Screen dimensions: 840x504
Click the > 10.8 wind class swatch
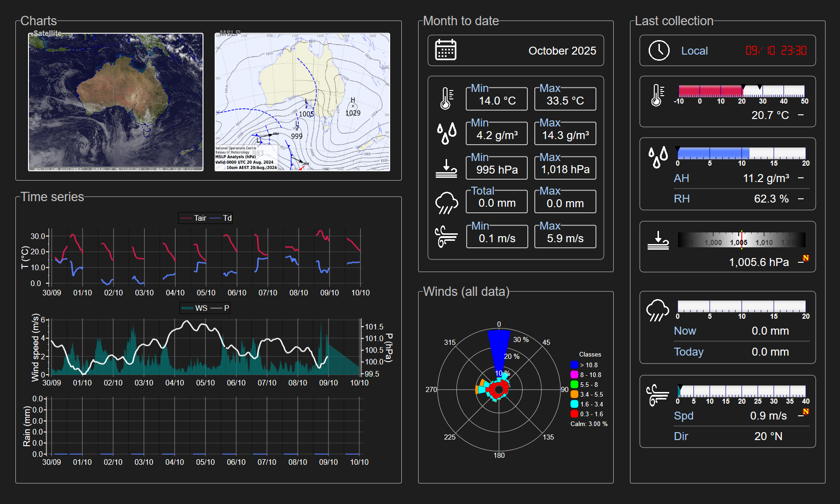pos(574,365)
